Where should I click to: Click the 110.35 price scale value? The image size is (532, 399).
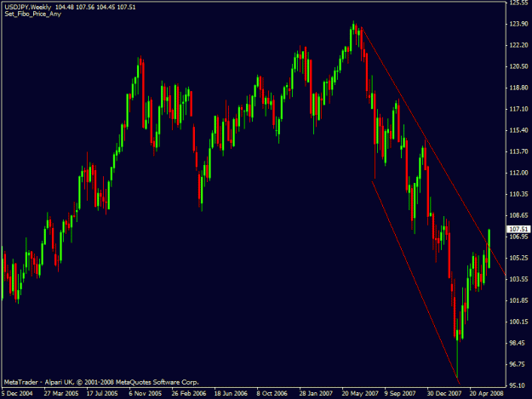click(x=518, y=194)
